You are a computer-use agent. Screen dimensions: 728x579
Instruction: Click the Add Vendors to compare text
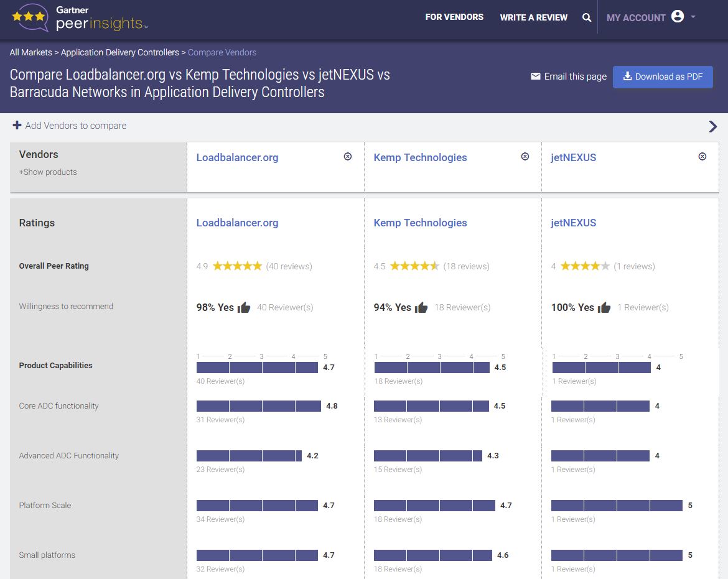(x=76, y=126)
